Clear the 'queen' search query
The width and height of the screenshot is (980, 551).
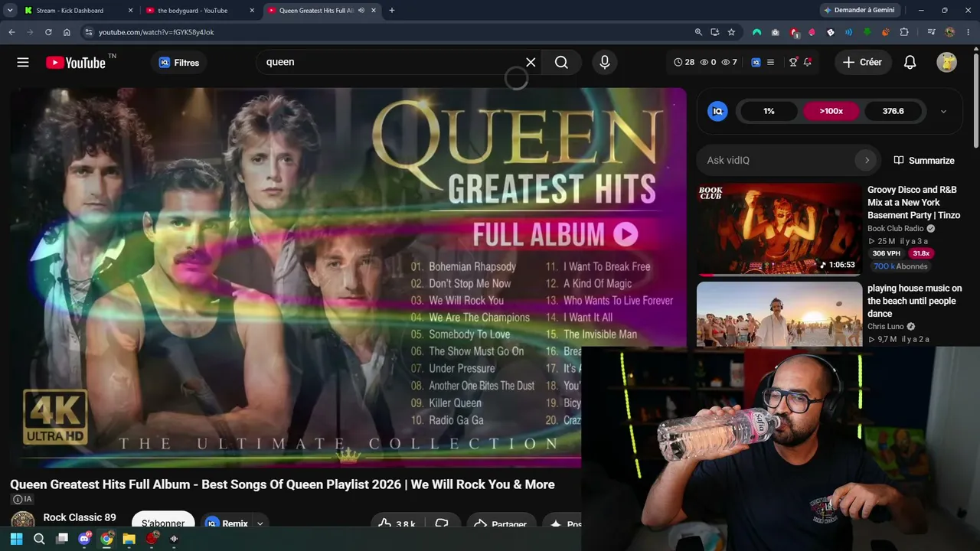[x=531, y=63]
